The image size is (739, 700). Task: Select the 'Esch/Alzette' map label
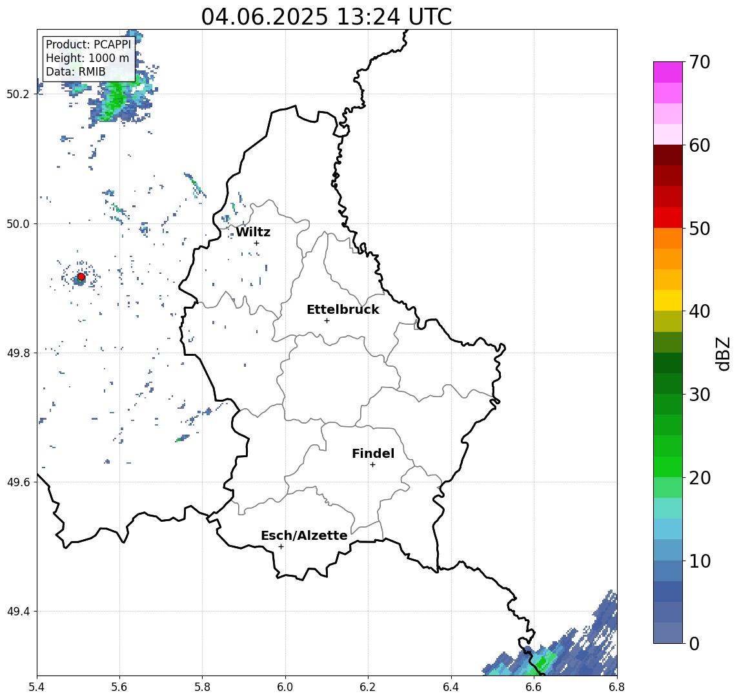click(304, 535)
